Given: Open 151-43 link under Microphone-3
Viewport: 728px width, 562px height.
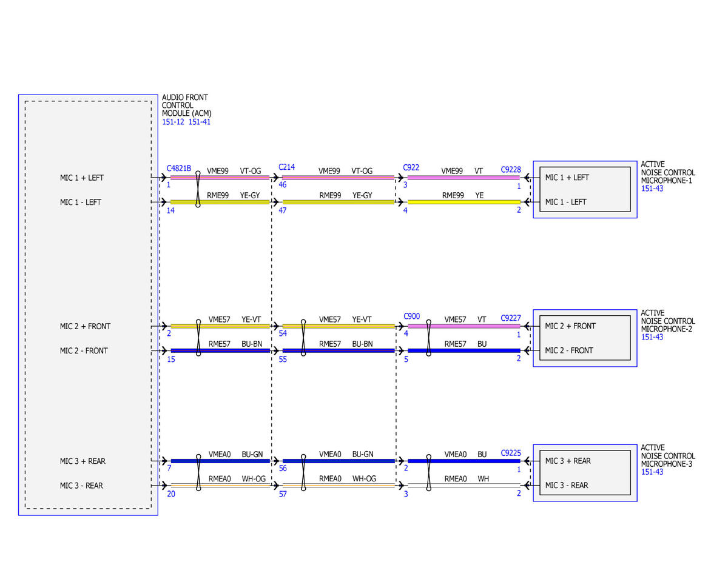Looking at the screenshot, I should pyautogui.click(x=652, y=472).
